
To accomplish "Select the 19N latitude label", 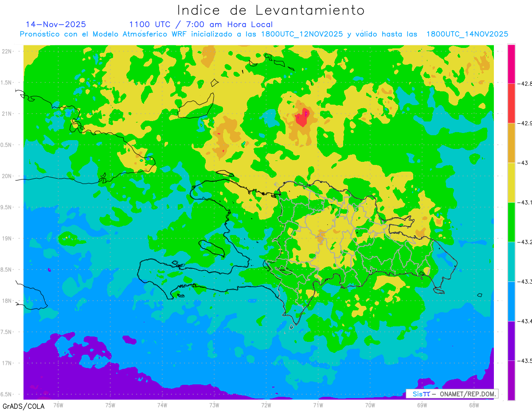I will click(x=8, y=239).
